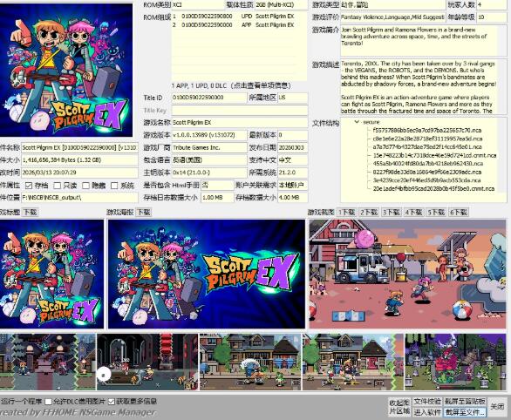
Task: Open the beach ice-cream truck screenshot
Action: point(407,274)
